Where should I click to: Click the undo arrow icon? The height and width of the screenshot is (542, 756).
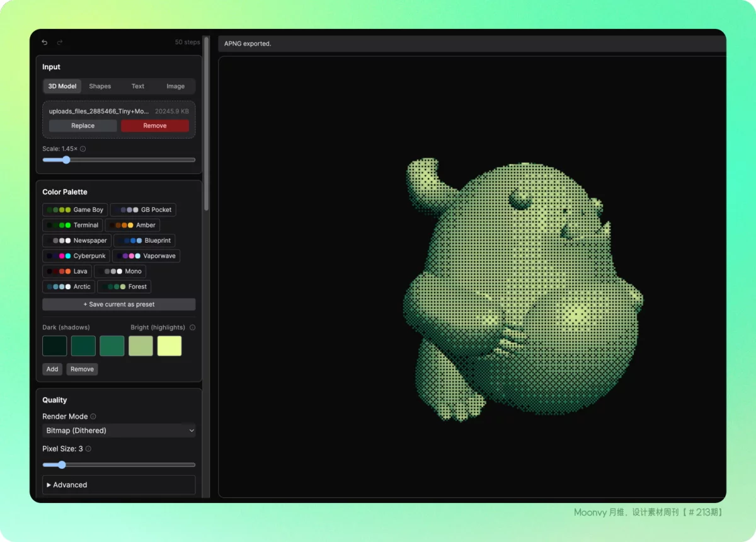pos(45,42)
